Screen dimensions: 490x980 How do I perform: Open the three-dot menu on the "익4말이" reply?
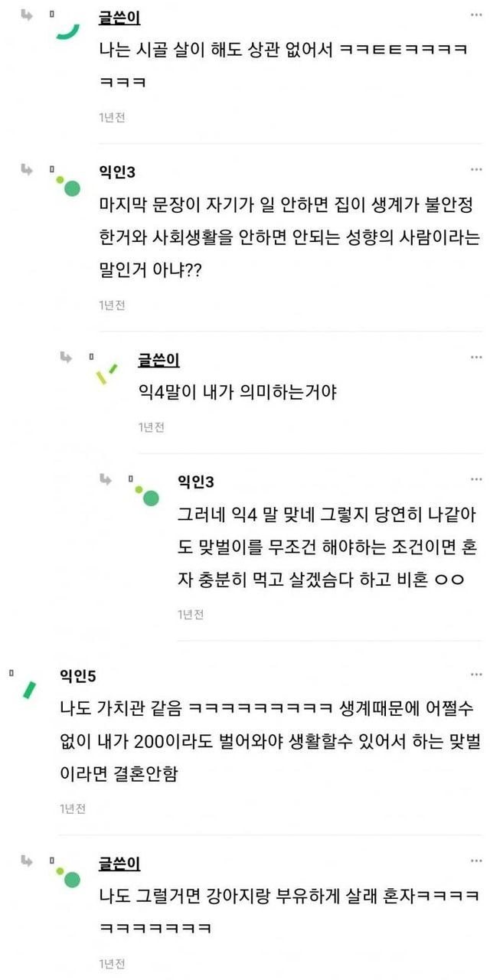tap(476, 358)
